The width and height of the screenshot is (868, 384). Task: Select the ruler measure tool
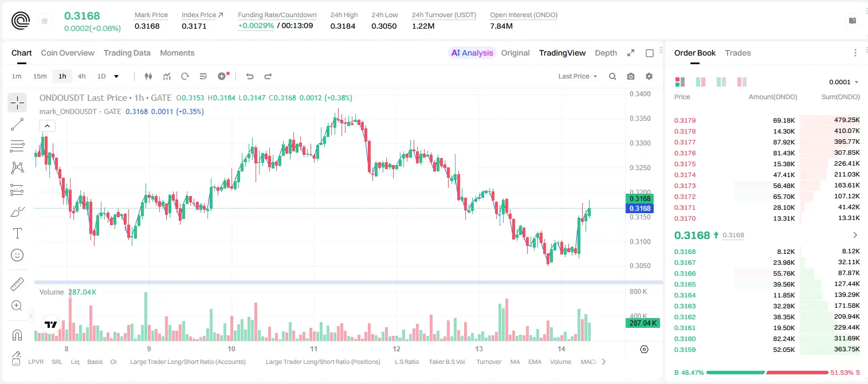(17, 284)
